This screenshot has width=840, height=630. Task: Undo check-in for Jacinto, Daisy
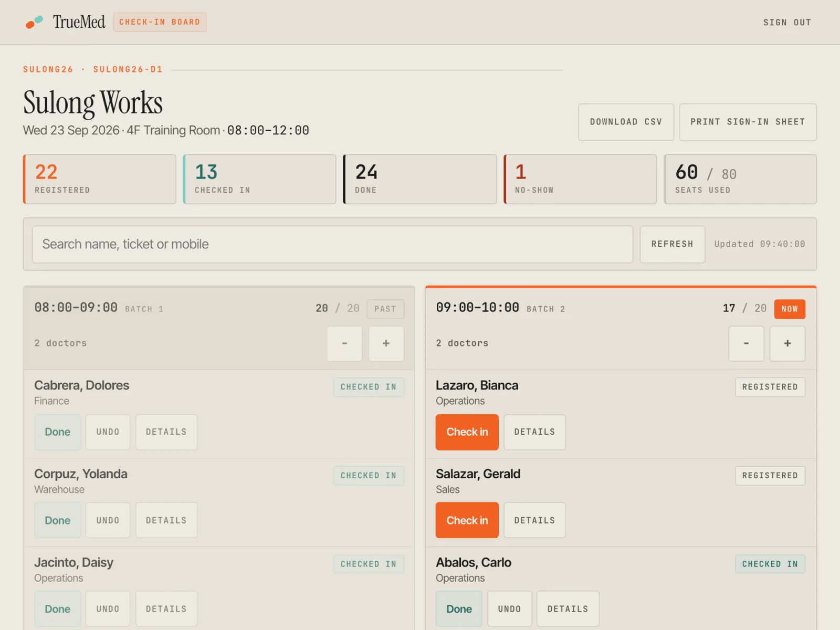tap(108, 609)
